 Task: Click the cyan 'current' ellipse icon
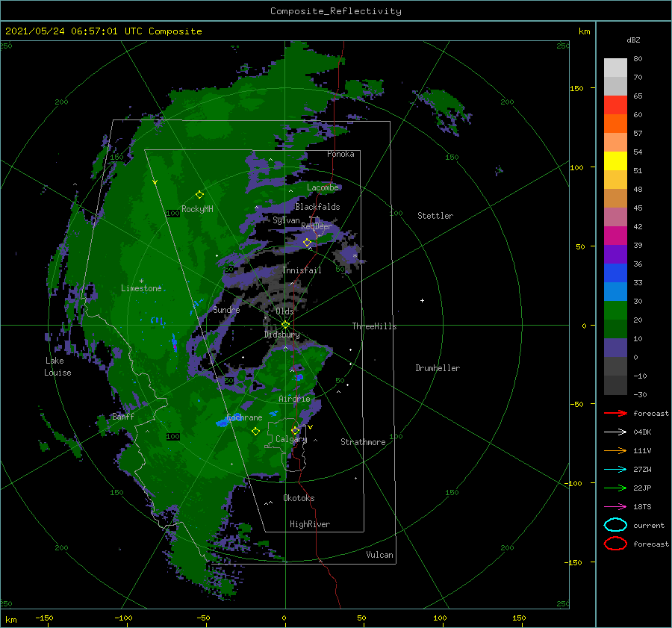(x=615, y=525)
